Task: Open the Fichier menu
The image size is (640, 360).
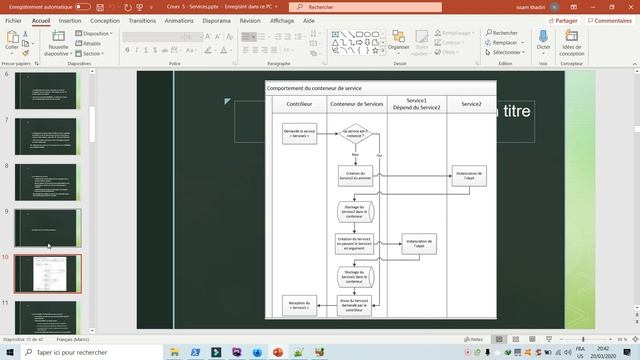Action: tap(13, 20)
